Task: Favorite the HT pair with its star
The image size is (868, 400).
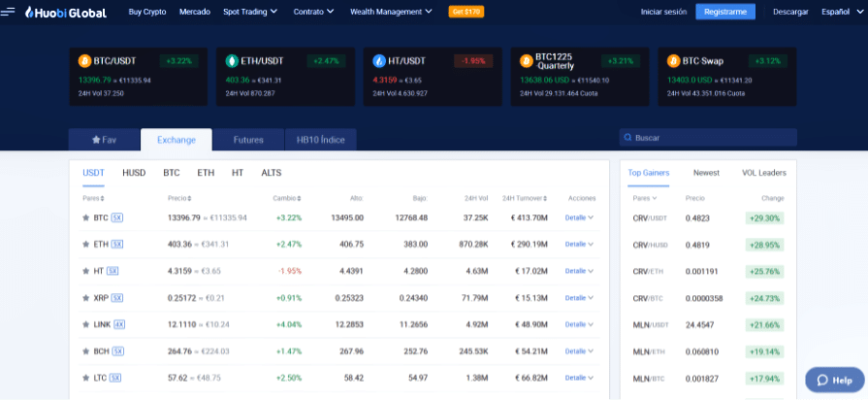Action: click(85, 271)
